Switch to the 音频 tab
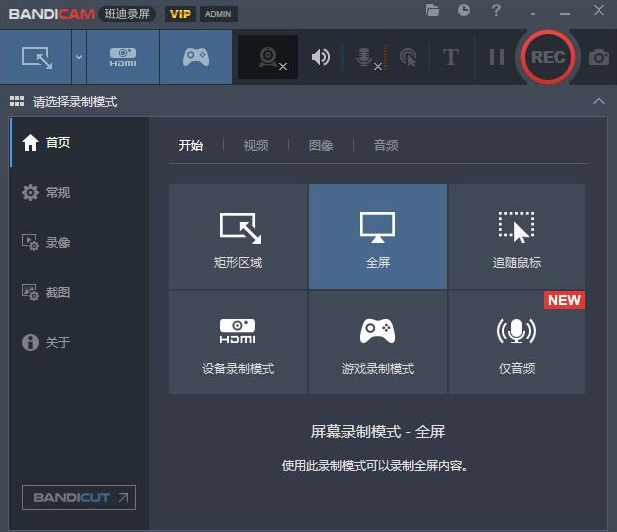The height and width of the screenshot is (532, 617). tap(386, 145)
